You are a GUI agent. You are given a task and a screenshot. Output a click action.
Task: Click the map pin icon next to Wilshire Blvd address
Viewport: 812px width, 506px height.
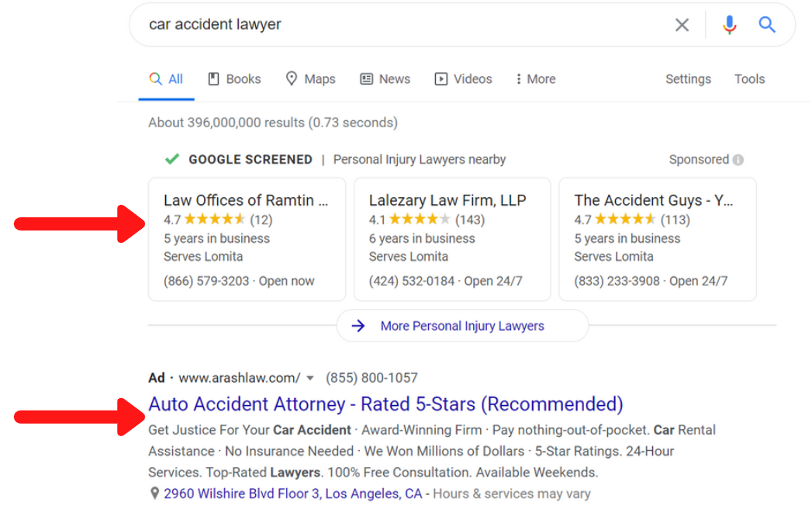click(x=154, y=493)
